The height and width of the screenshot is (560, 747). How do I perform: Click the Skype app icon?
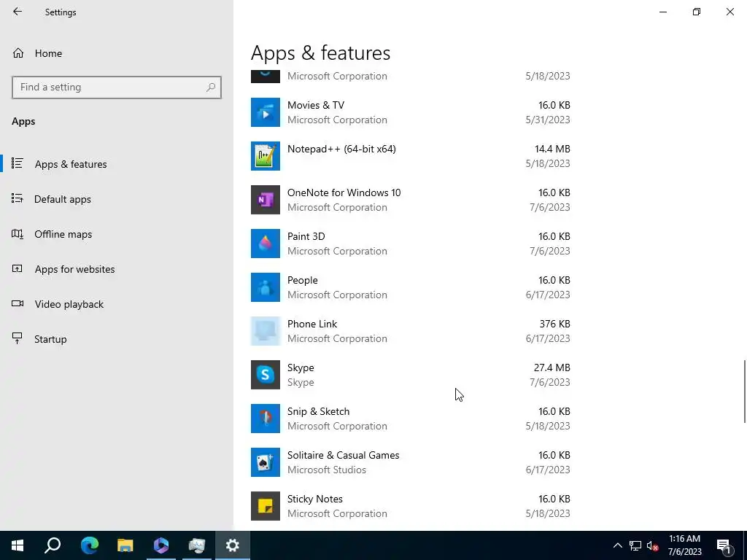tap(266, 376)
